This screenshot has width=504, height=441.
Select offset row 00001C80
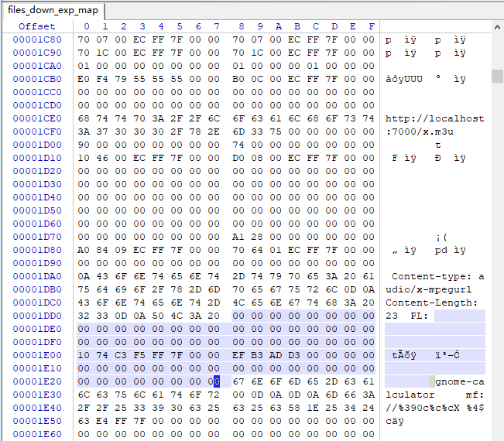(37, 39)
